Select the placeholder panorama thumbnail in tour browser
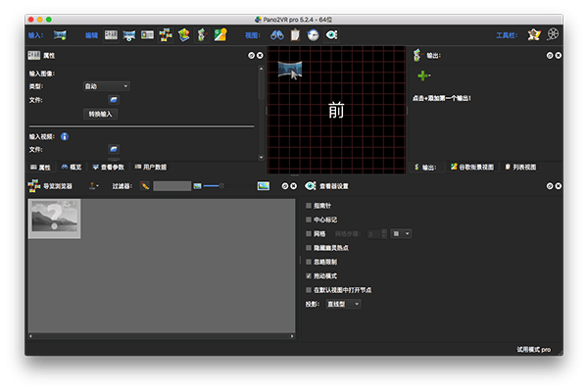This screenshot has height=392, width=588. [55, 220]
